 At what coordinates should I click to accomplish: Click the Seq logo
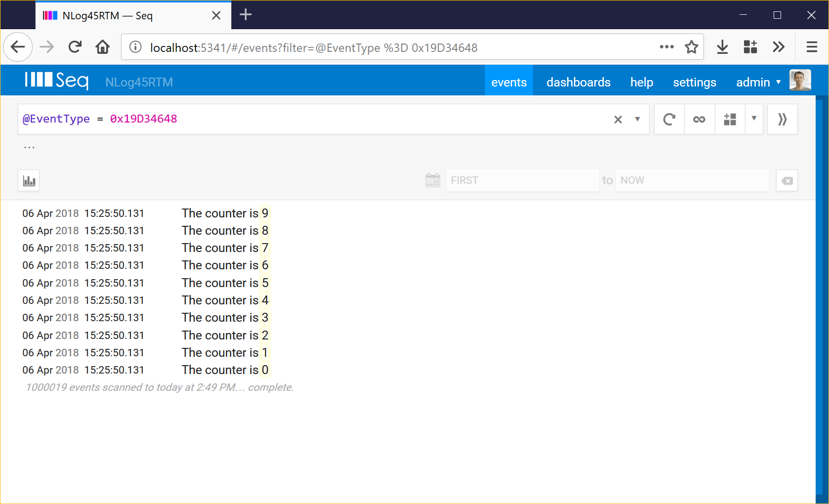(x=57, y=80)
